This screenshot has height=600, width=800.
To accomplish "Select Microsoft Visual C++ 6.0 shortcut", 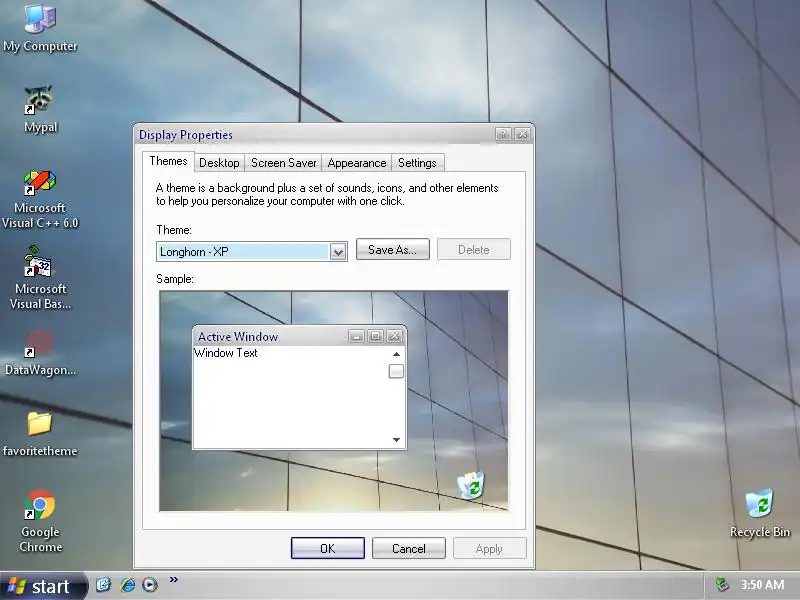I will [x=40, y=200].
